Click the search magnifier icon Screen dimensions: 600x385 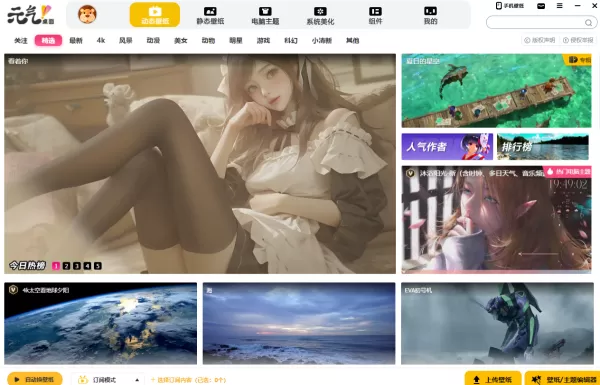589,23
